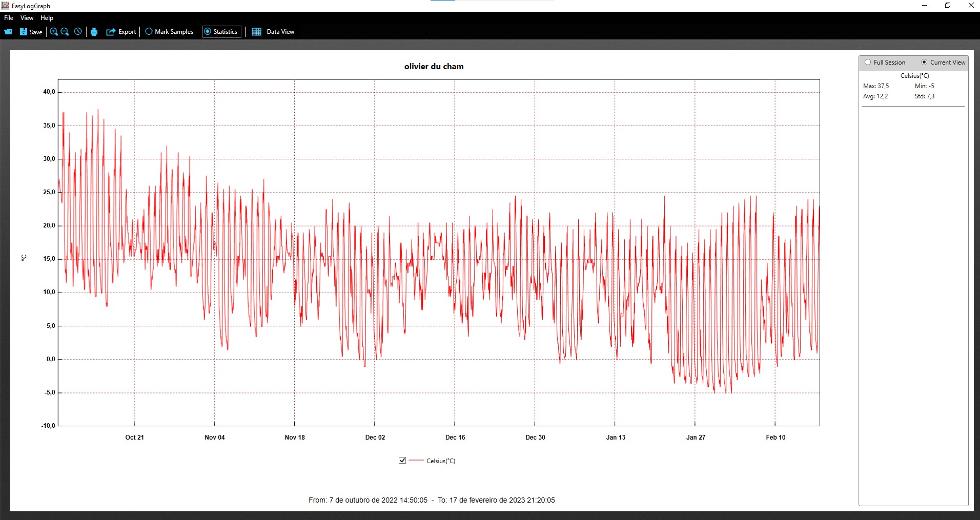This screenshot has width=980, height=520.
Task: Open the Data View table
Action: point(273,32)
